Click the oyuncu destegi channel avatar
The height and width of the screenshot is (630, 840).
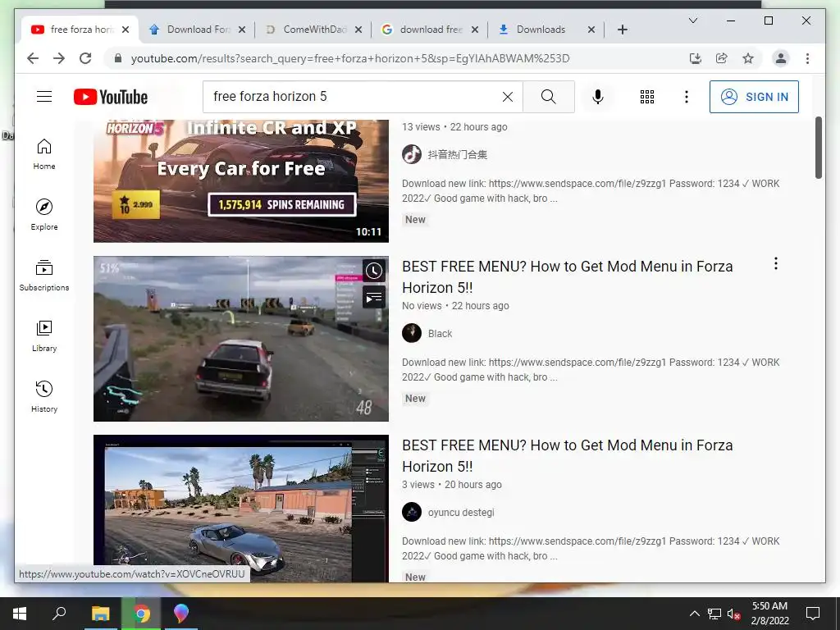tap(412, 512)
